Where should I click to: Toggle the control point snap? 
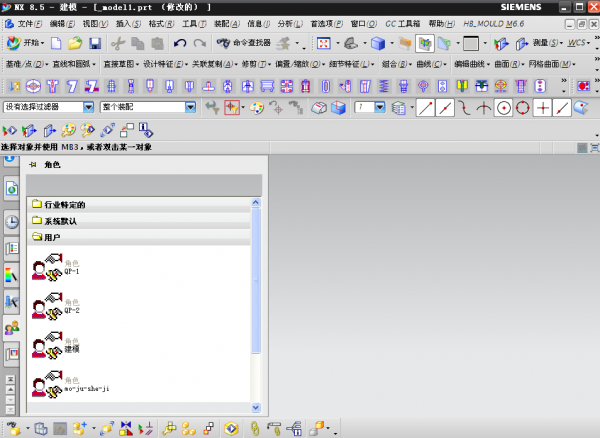pos(465,108)
